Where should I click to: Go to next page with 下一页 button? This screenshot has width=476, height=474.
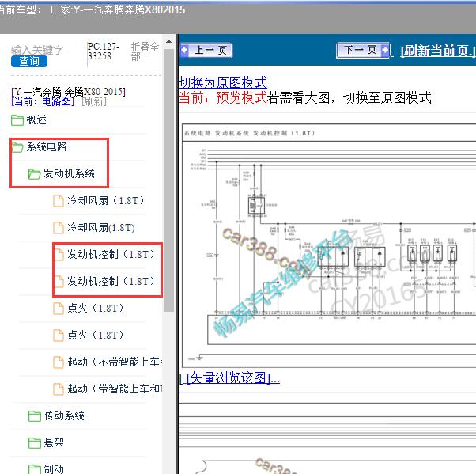(x=363, y=50)
